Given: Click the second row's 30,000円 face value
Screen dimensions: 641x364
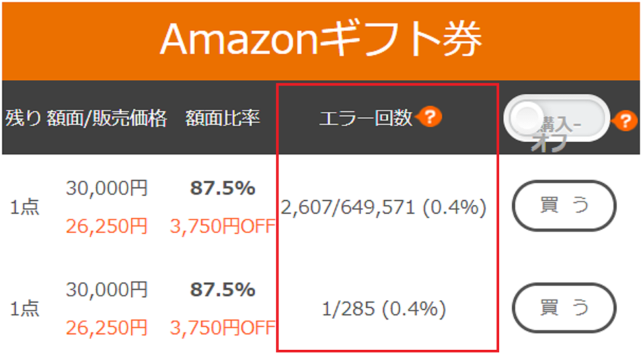Looking at the screenshot, I should (107, 290).
